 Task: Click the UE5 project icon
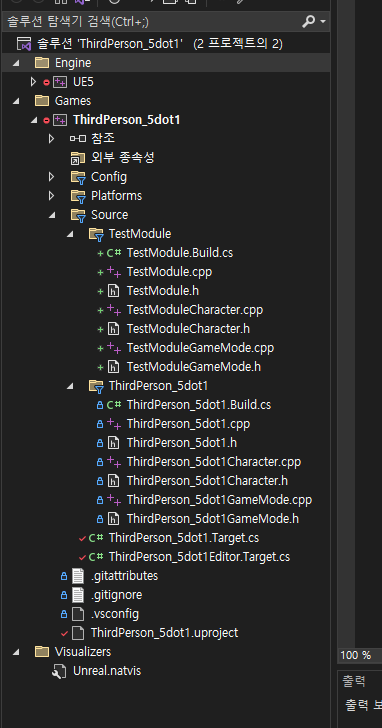60,82
